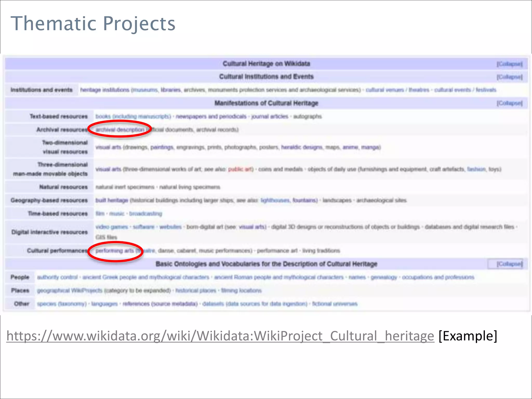532x399 pixels.
Task: Click books (including manuscripts) link
Action: click(x=133, y=116)
